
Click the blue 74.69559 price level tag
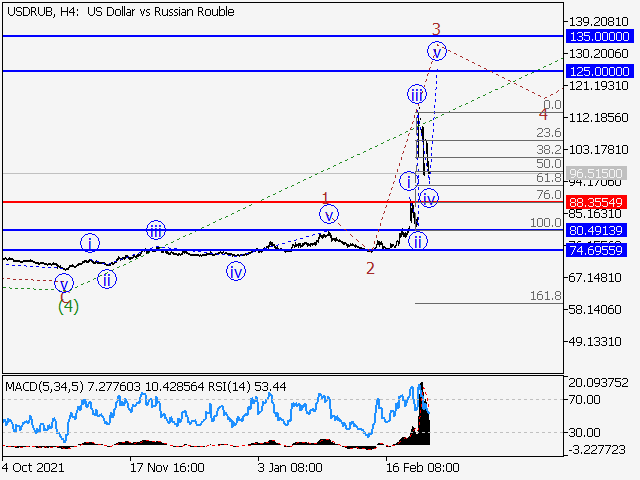tap(596, 250)
